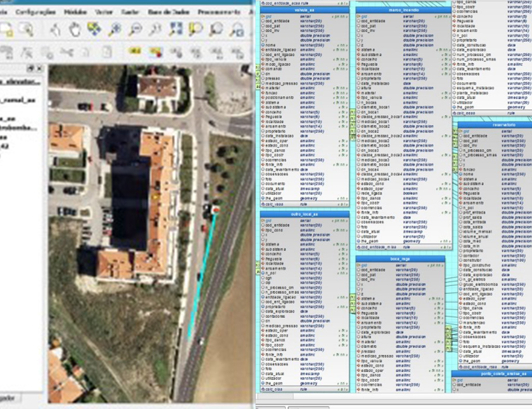The width and height of the screenshot is (532, 409).
Task: Click the red point marker on the map
Action: point(216,210)
